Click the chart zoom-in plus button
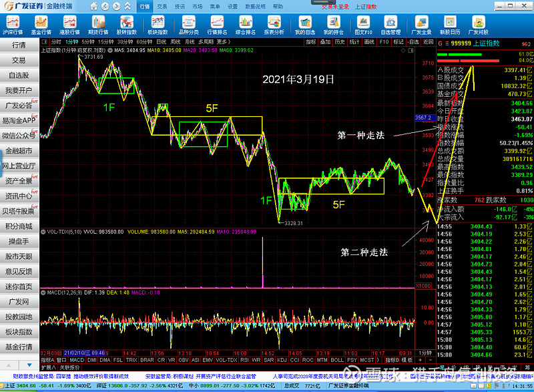Viewport: 534px width, 392px height. click(x=421, y=360)
